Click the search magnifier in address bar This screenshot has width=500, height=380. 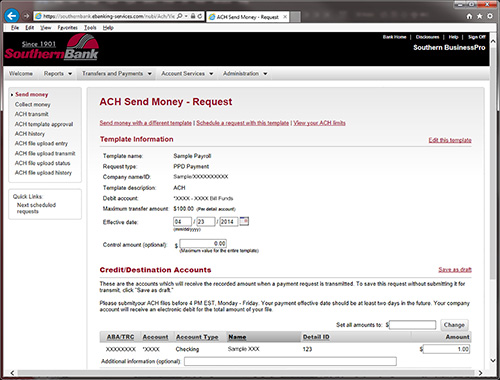pos(180,16)
